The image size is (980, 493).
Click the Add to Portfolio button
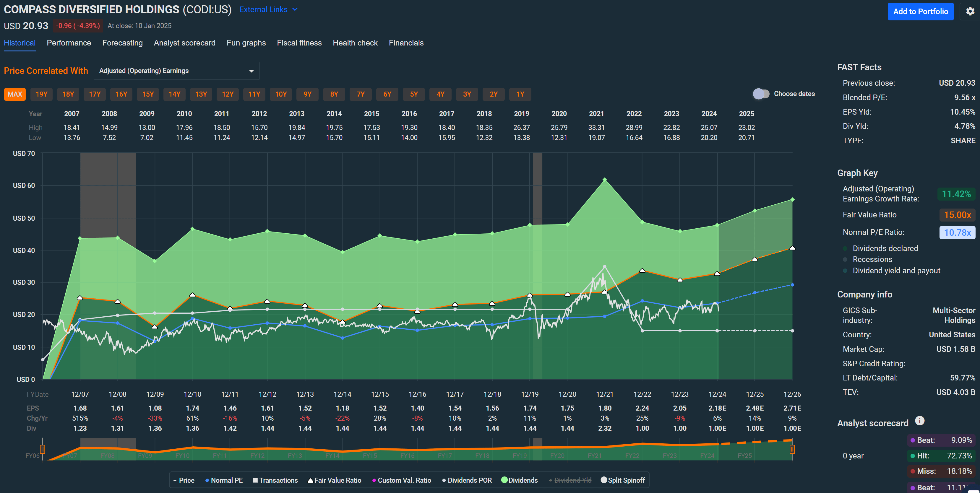(x=921, y=12)
